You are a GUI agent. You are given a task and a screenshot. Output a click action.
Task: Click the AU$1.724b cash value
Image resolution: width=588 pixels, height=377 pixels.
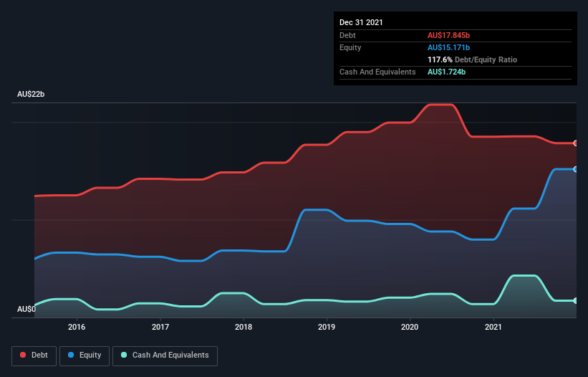[446, 72]
